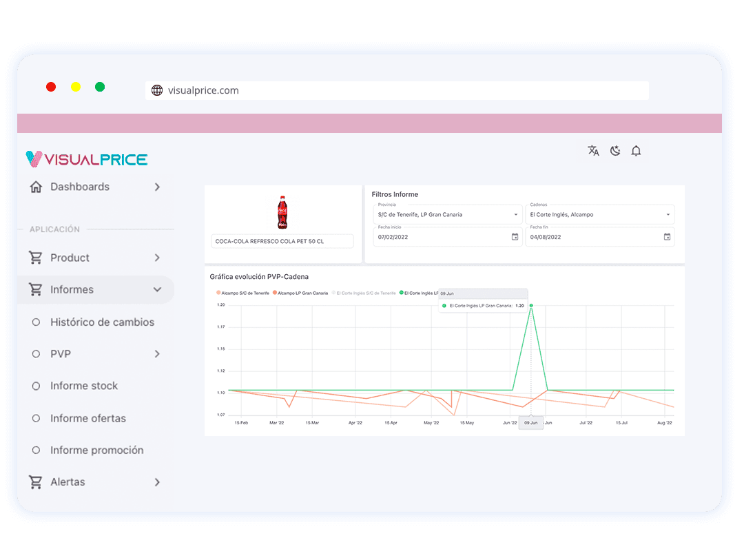This screenshot has width=744, height=560.
Task: Select the PVP circle bullet
Action: pyautogui.click(x=36, y=354)
